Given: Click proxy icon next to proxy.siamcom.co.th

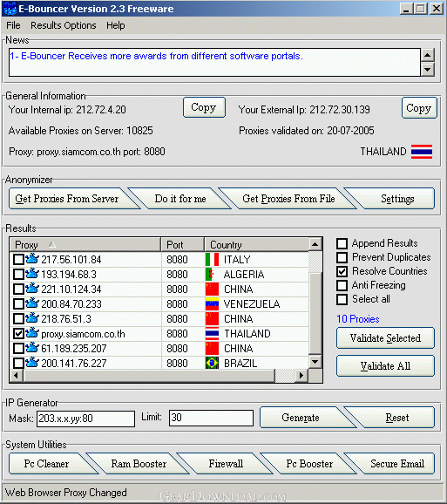Looking at the screenshot, I should [32, 333].
